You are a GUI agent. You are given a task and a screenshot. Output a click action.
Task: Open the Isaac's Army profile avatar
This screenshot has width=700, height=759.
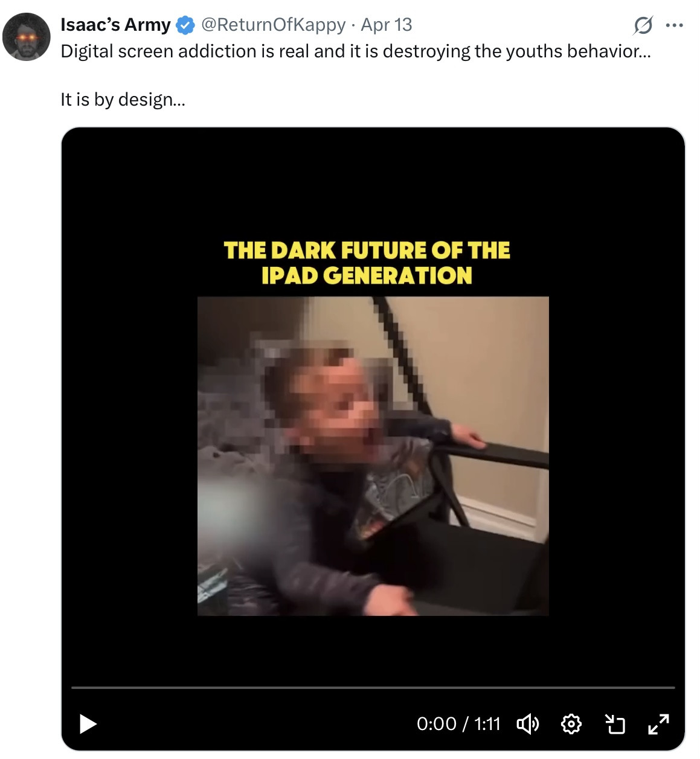point(27,37)
